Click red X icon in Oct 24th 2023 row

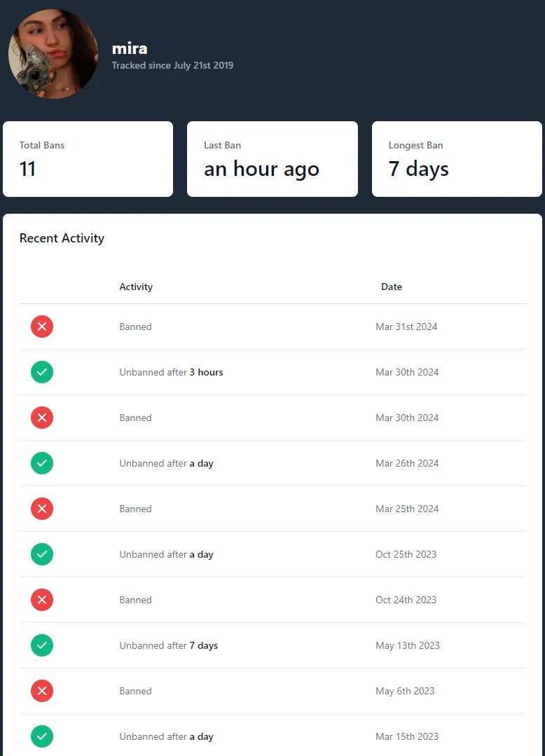(x=42, y=600)
